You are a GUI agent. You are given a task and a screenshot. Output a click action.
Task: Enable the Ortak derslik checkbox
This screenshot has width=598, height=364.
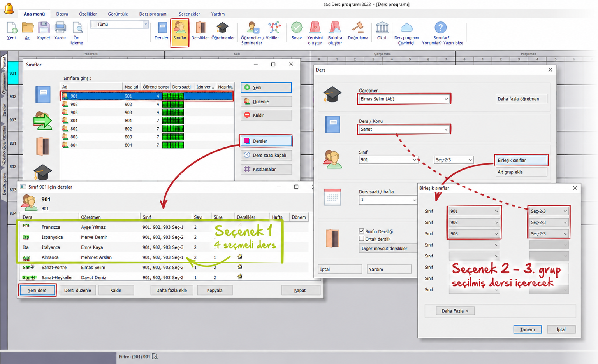tap(362, 239)
